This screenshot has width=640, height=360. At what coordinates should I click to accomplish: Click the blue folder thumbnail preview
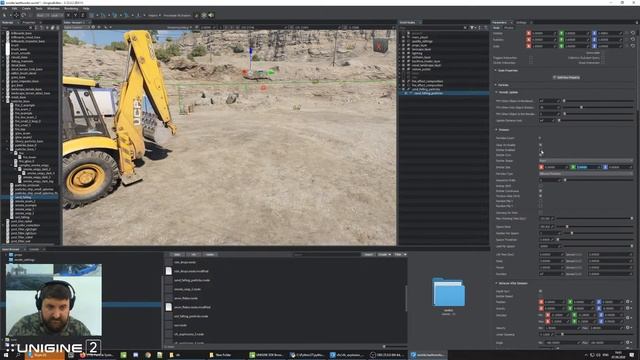[x=449, y=292]
